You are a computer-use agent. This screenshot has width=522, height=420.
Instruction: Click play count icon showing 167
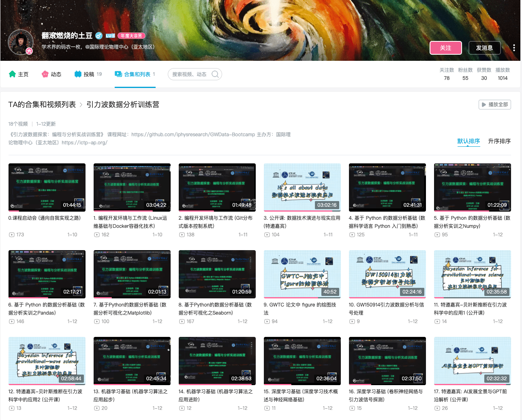click(182, 321)
